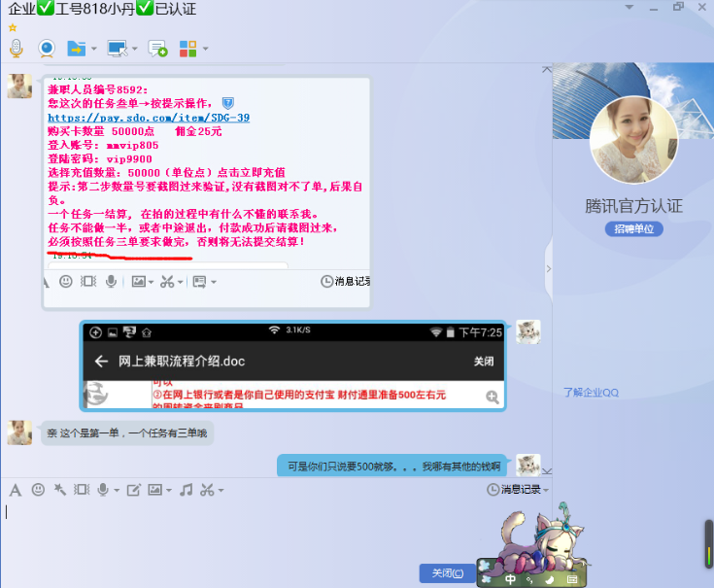Open font settings 'A' icon
Screen dimensions: 714x588
[x=15, y=490]
